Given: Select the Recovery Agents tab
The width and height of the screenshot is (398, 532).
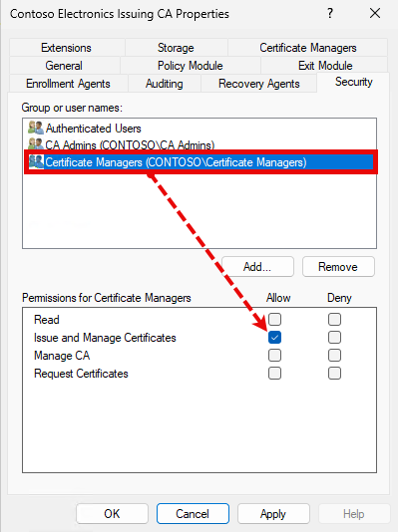Looking at the screenshot, I should (258, 84).
